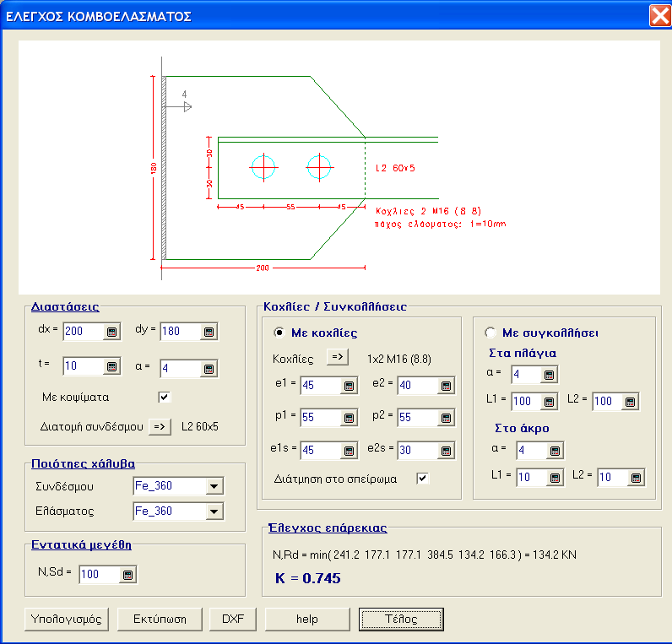Image resolution: width=672 pixels, height=644 pixels.
Task: Click calculator icon beside α field in Διαστάσεις
Action: pyautogui.click(x=209, y=369)
